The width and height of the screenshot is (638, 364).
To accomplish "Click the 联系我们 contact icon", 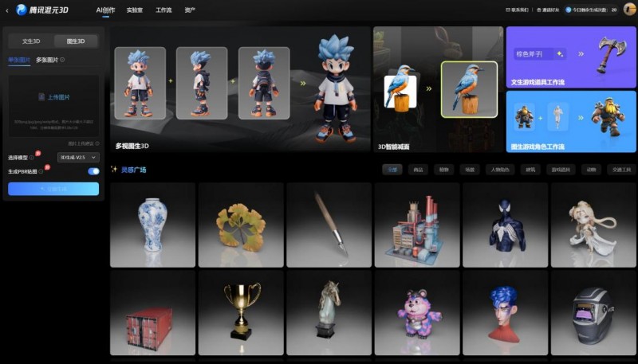I will (x=508, y=10).
